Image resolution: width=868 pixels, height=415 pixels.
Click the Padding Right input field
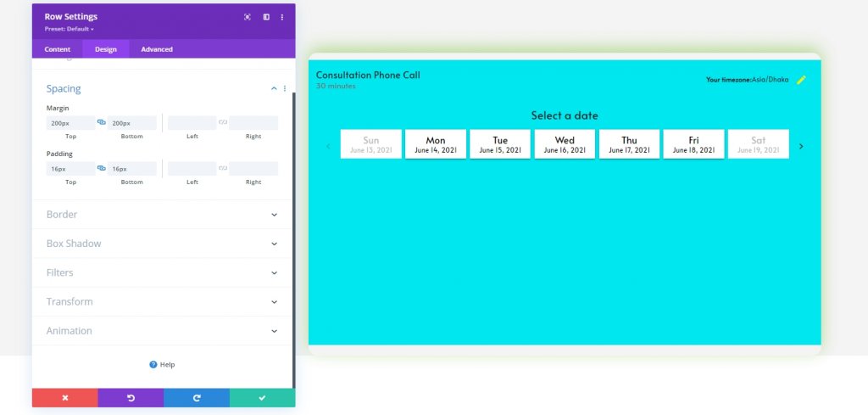(x=253, y=168)
